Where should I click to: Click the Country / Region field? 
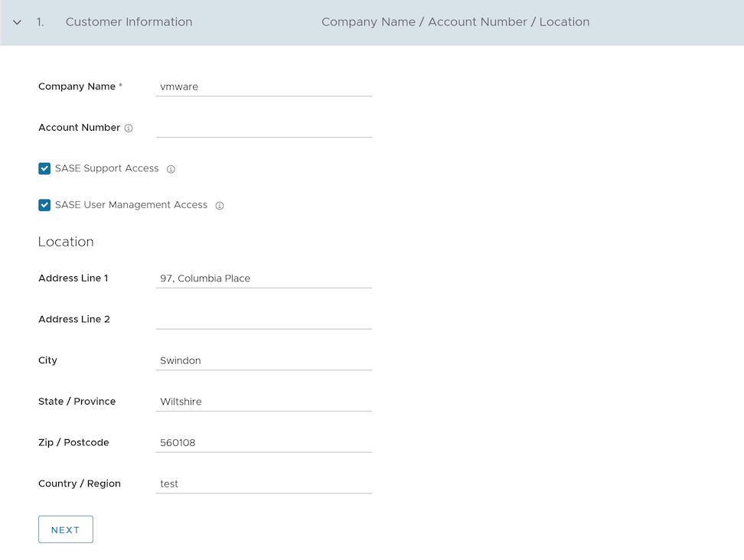coord(263,483)
